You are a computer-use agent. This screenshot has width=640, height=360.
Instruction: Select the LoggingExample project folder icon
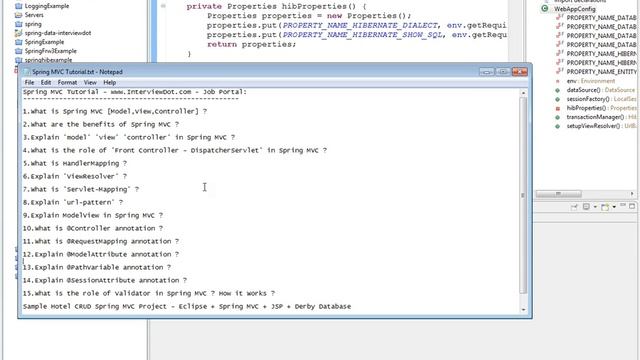pos(18,6)
